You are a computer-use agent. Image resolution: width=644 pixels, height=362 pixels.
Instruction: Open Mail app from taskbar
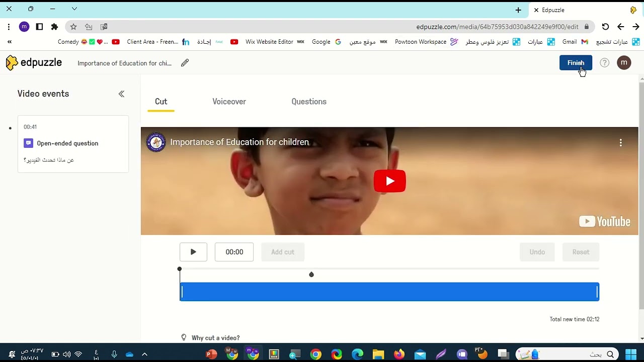(420, 354)
